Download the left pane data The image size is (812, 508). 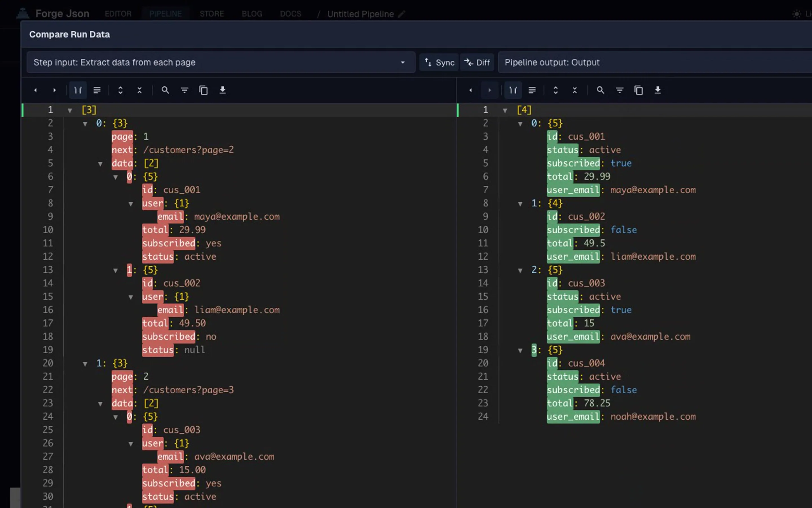[x=222, y=90]
